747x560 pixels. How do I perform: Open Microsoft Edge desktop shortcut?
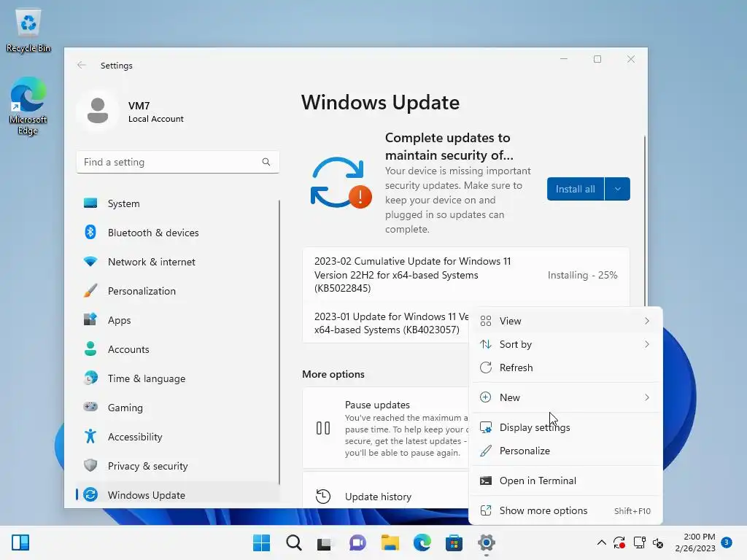28,106
